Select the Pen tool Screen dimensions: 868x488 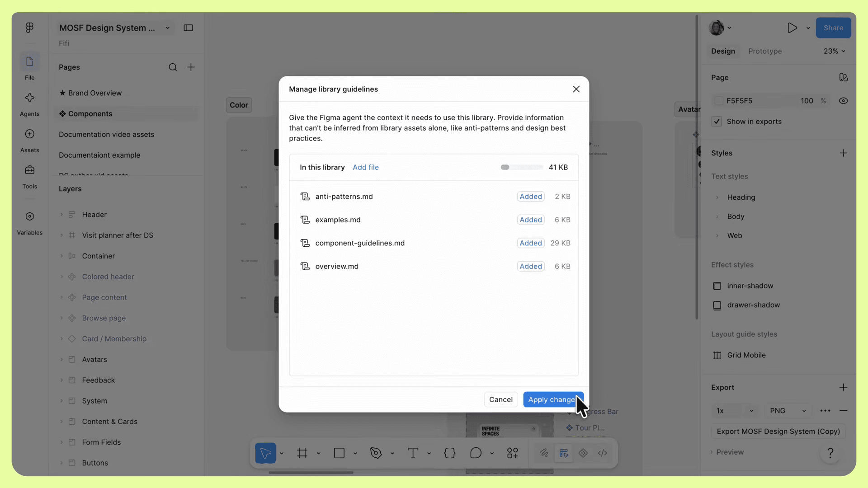(x=376, y=453)
